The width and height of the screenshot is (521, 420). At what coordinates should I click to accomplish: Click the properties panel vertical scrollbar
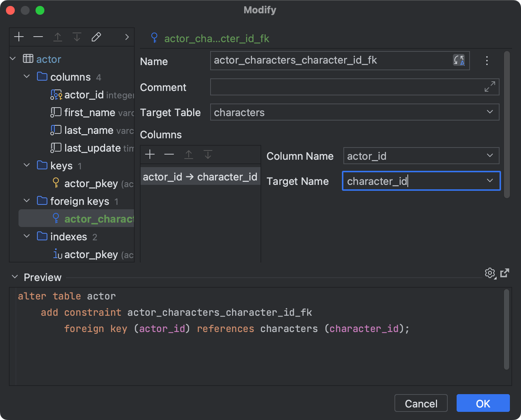tap(507, 125)
